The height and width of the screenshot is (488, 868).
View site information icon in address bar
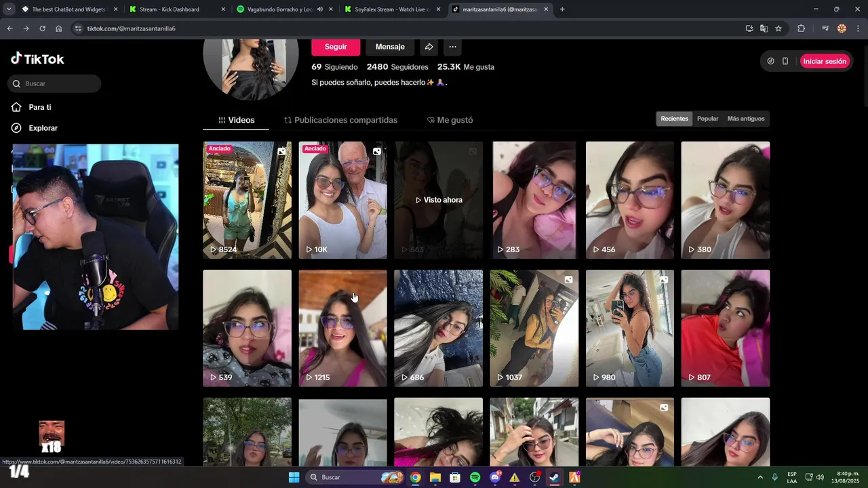pos(78,28)
